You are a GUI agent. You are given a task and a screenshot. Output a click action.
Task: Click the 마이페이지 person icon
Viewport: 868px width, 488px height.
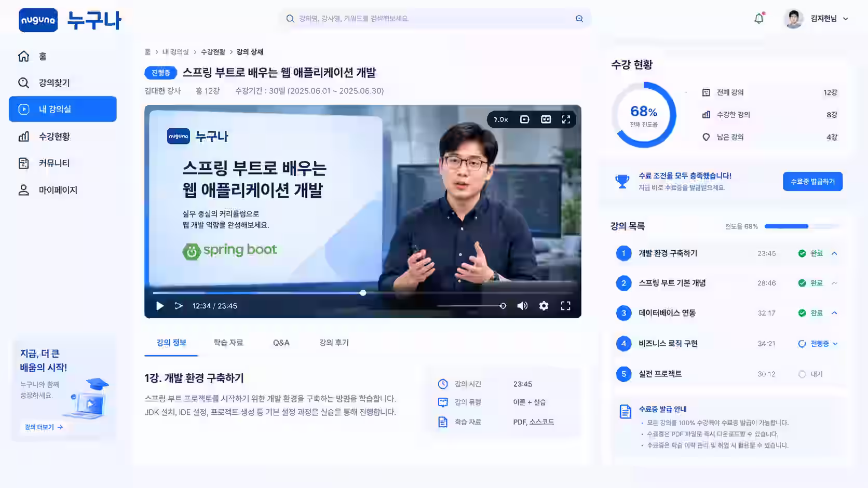[x=24, y=190]
